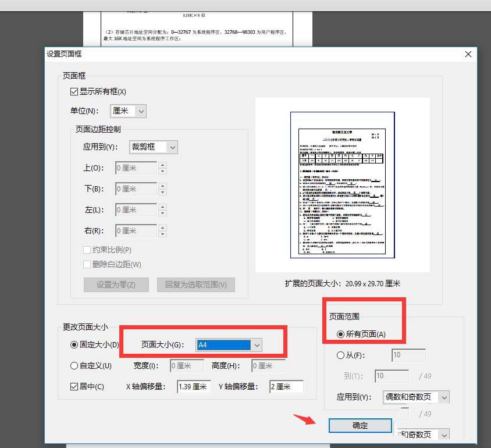The width and height of the screenshot is (491, 448).
Task: Open the 单位 unit dropdown
Action: pyautogui.click(x=128, y=111)
